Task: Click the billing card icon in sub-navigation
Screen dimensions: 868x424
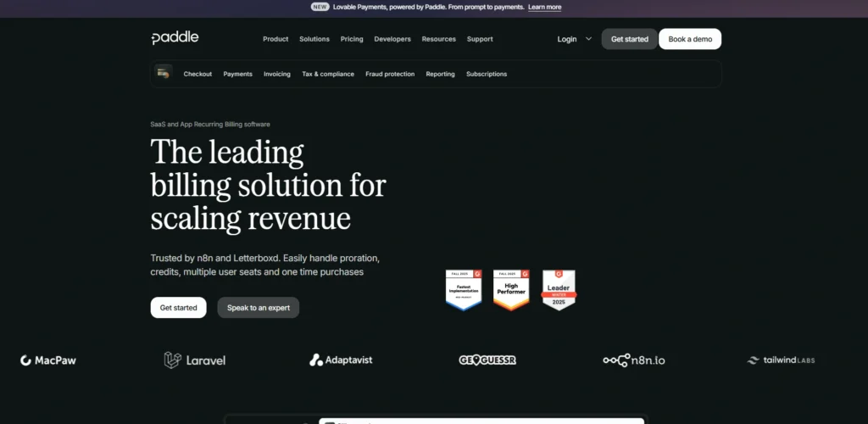Action: click(x=164, y=73)
